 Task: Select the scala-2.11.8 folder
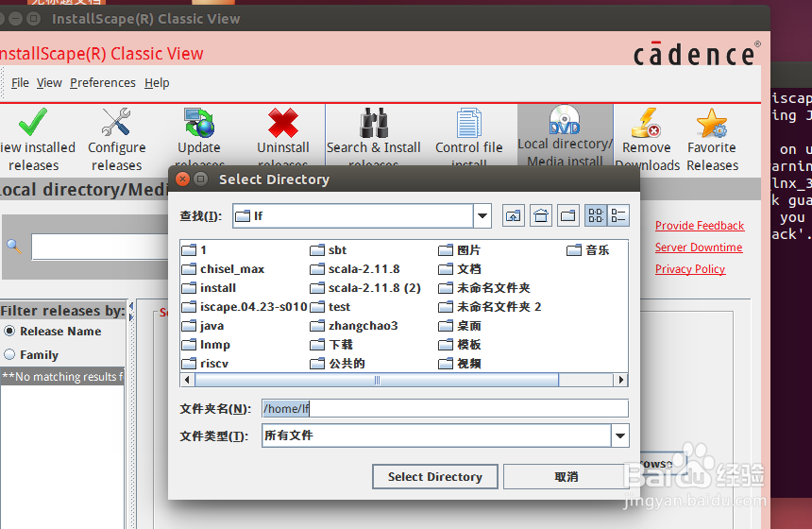355,269
